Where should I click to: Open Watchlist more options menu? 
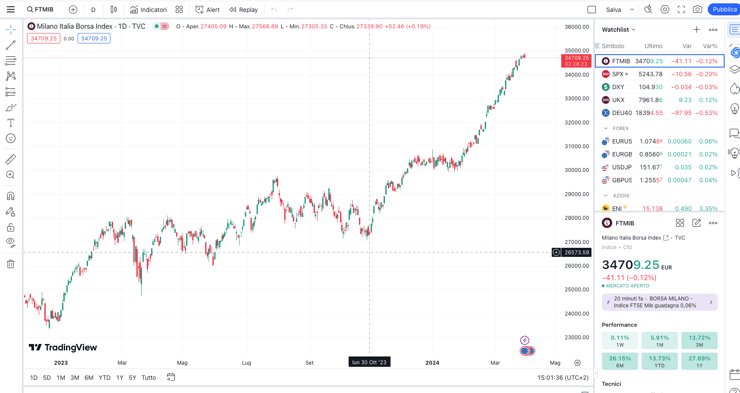click(x=713, y=30)
